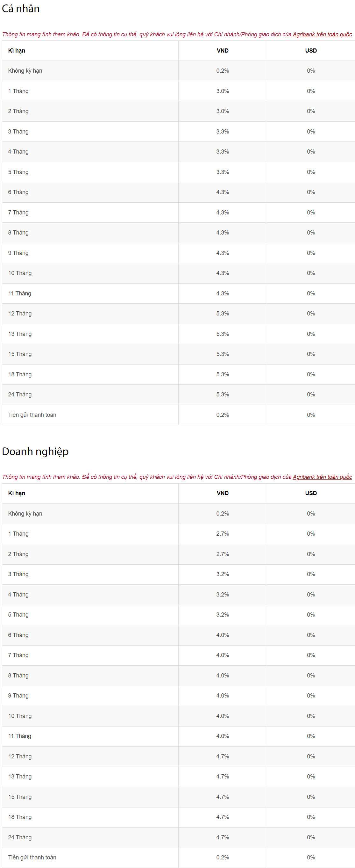Click "9 Tháng" term in Cá nhân table
The height and width of the screenshot is (868, 355).
pos(18,253)
